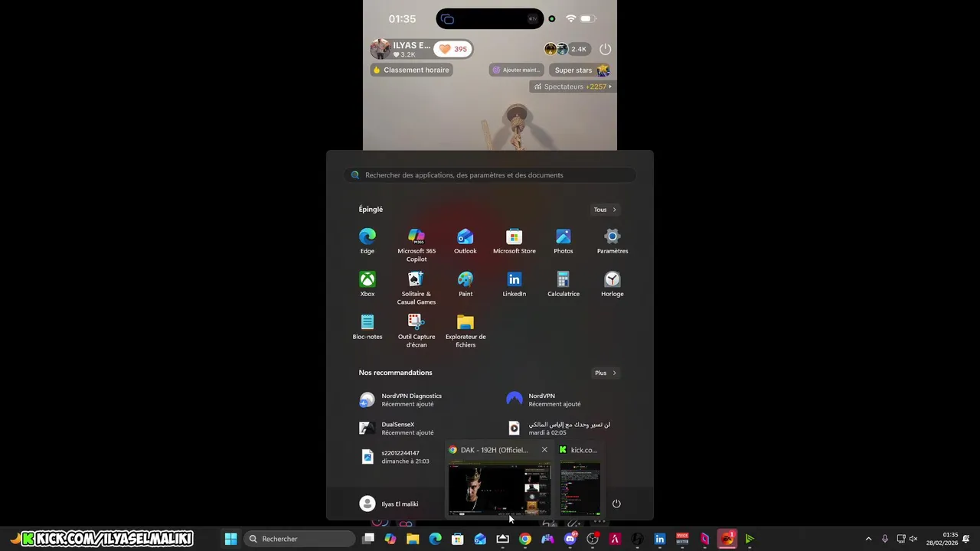Click the taskbar LinkedIn icon
This screenshot has height=551, width=980.
[x=660, y=539]
